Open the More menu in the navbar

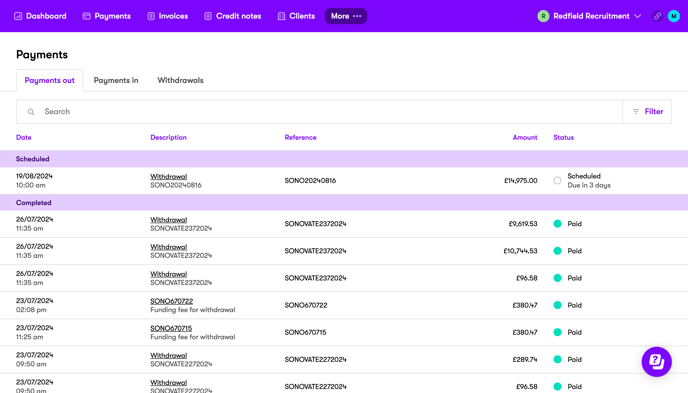pos(346,16)
